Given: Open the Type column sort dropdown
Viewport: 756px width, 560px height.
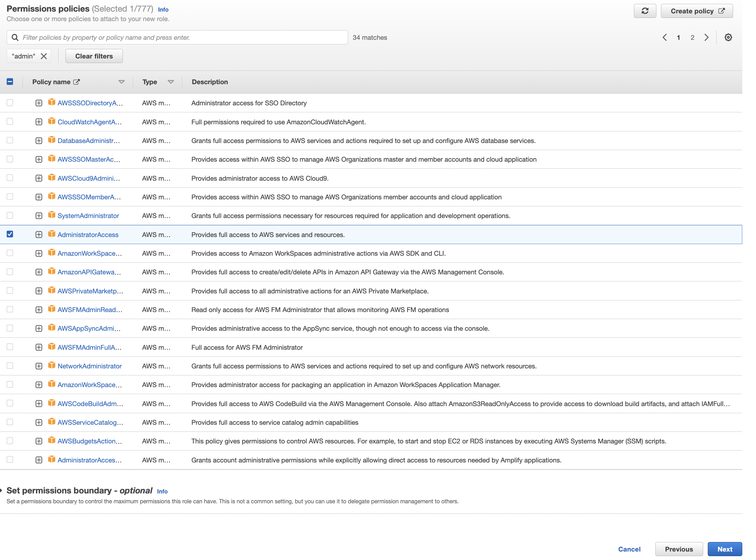Looking at the screenshot, I should point(171,81).
